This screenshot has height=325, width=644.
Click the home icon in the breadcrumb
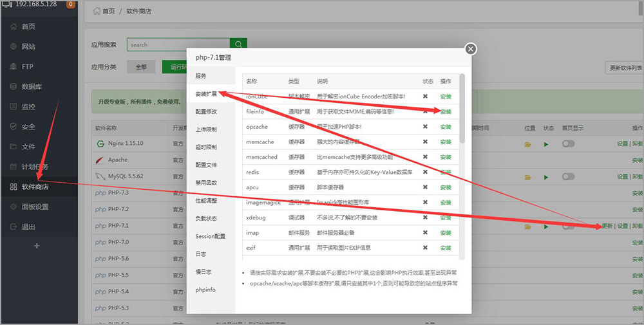point(97,11)
